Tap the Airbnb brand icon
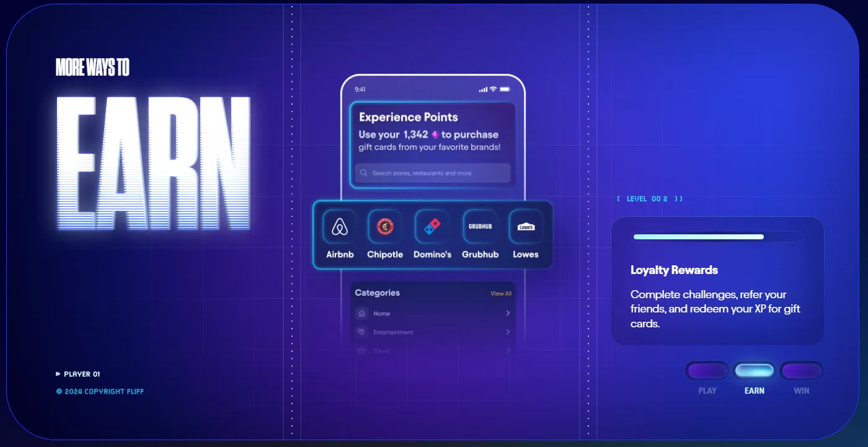Viewport: 868px width, 447px height. pos(339,227)
